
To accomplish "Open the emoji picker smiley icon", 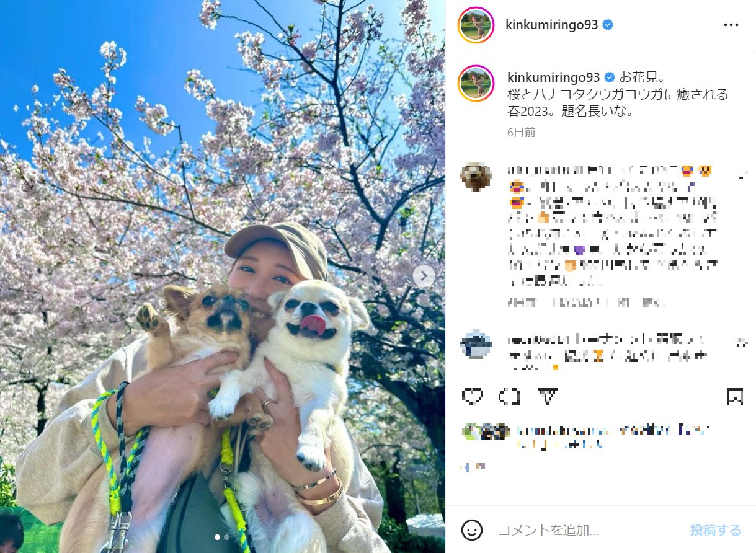I will click(472, 530).
